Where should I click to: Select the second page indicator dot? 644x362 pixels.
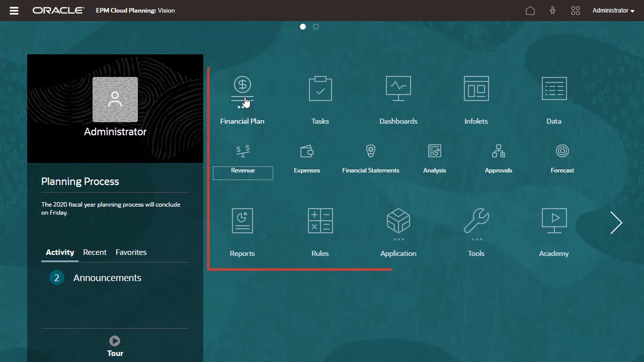coord(316,27)
